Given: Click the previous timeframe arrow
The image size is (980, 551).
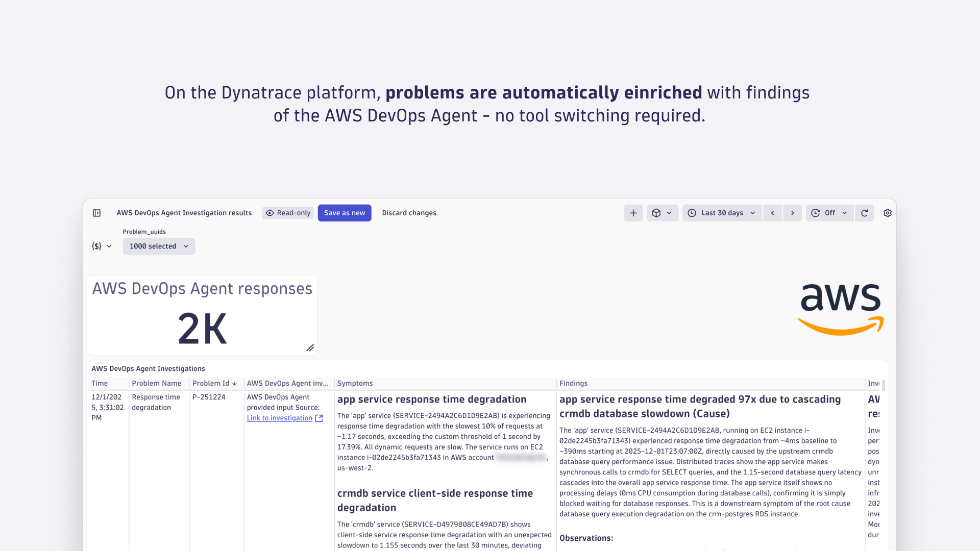Looking at the screenshot, I should (772, 213).
